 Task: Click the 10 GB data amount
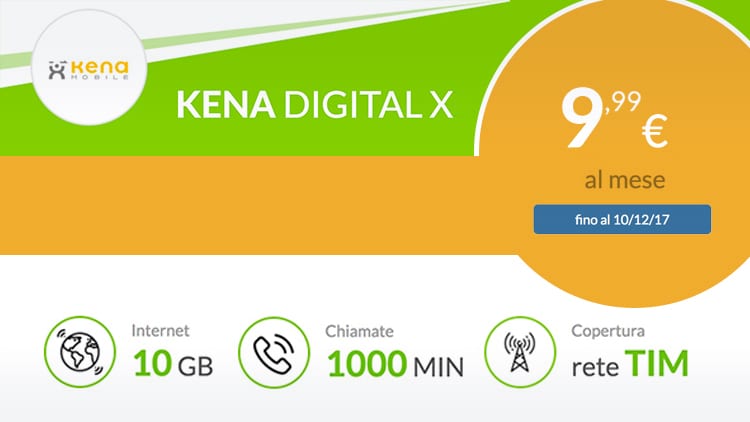173,364
